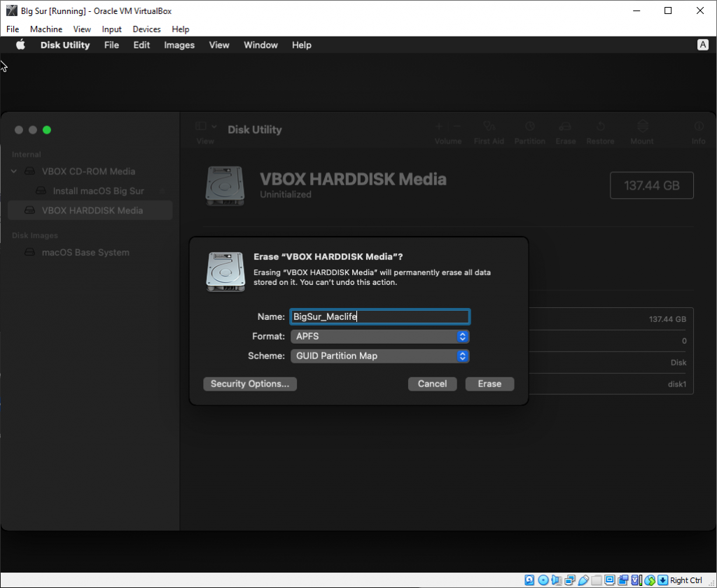Click the Name text field showing BigSur_Maclife
717x588 pixels.
point(380,316)
